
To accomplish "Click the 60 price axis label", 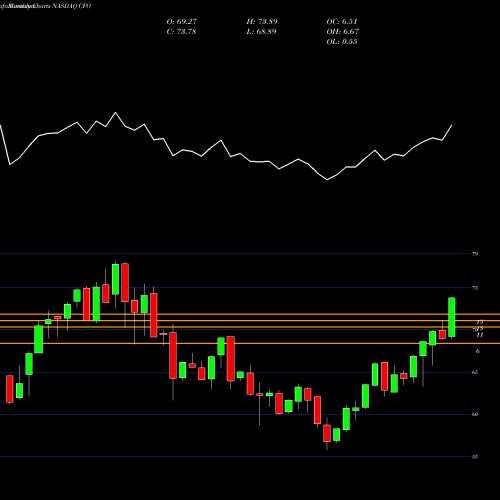I will point(475,414).
